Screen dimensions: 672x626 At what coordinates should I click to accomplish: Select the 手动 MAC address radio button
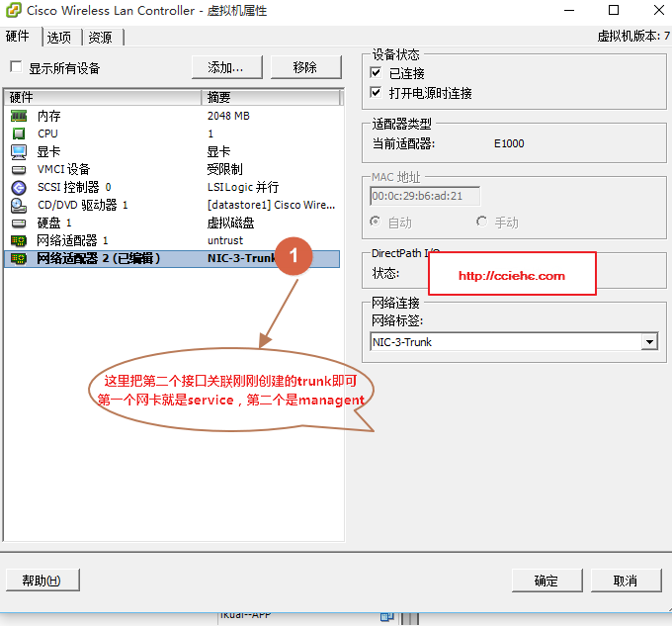481,222
